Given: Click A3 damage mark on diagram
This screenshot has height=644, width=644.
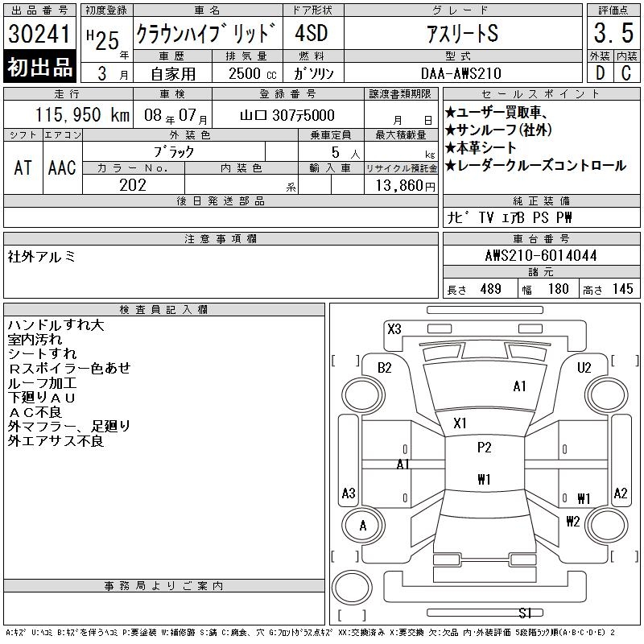Looking at the screenshot, I should pyautogui.click(x=349, y=493).
